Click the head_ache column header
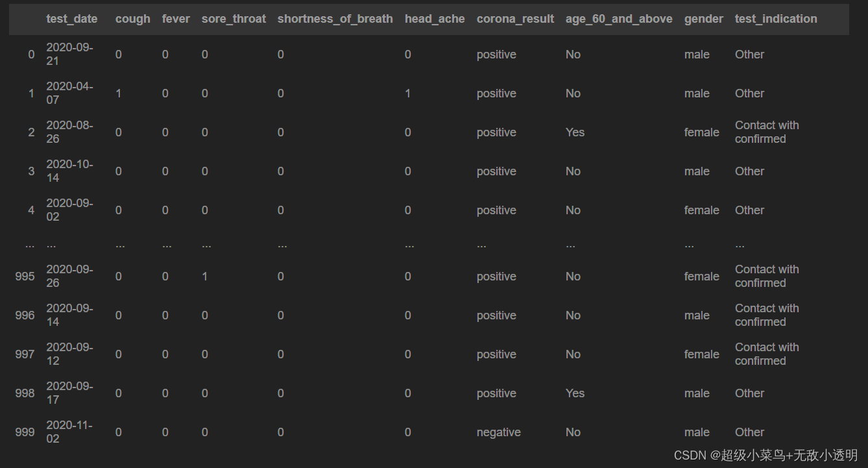Screen dimensions: 868x468 point(435,19)
